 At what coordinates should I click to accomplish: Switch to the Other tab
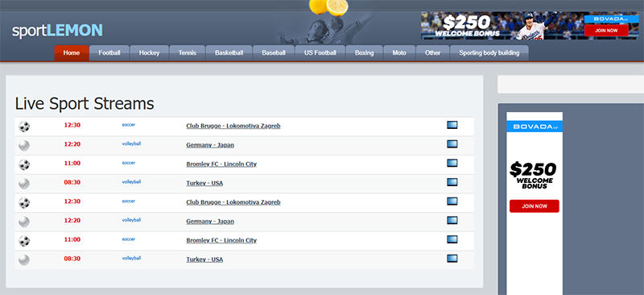pyautogui.click(x=432, y=53)
